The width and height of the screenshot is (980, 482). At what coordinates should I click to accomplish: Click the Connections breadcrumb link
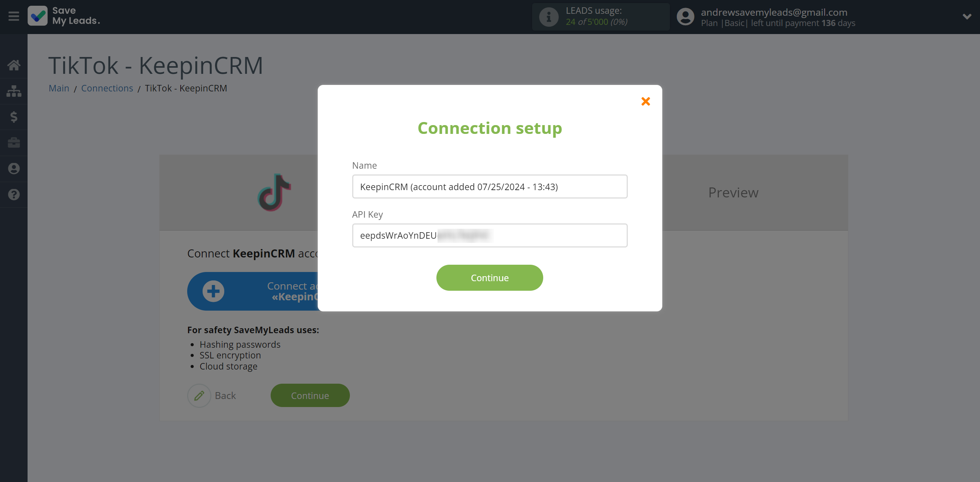pos(107,88)
